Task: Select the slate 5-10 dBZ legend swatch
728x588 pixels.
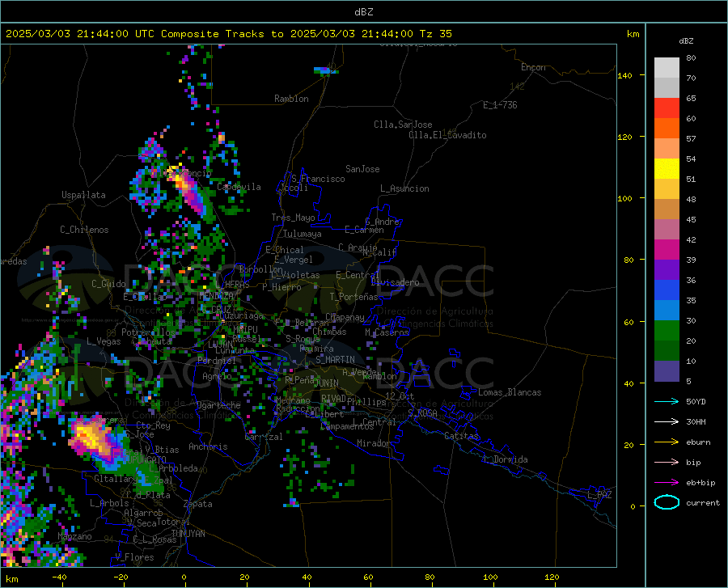Action: tap(667, 371)
